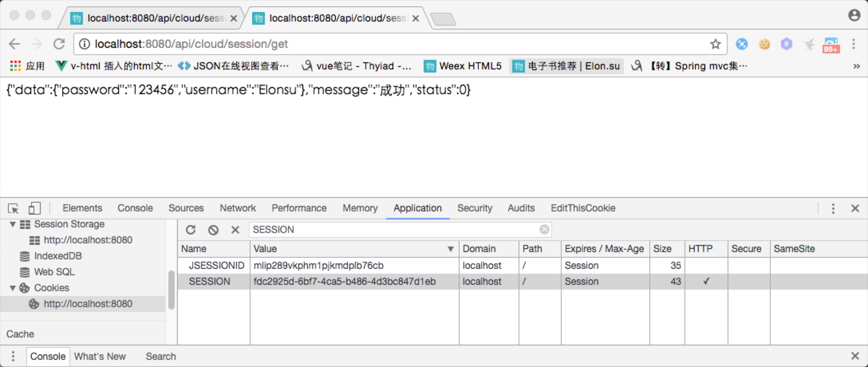Select http://localhost:8080 under Session Storage

click(x=88, y=240)
